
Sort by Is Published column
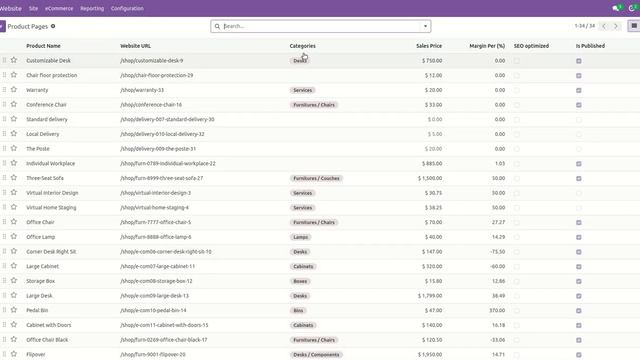(x=590, y=46)
